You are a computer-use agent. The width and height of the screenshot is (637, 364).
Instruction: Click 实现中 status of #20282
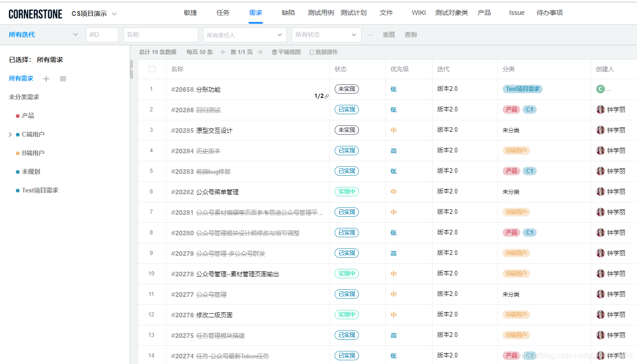pyautogui.click(x=347, y=192)
